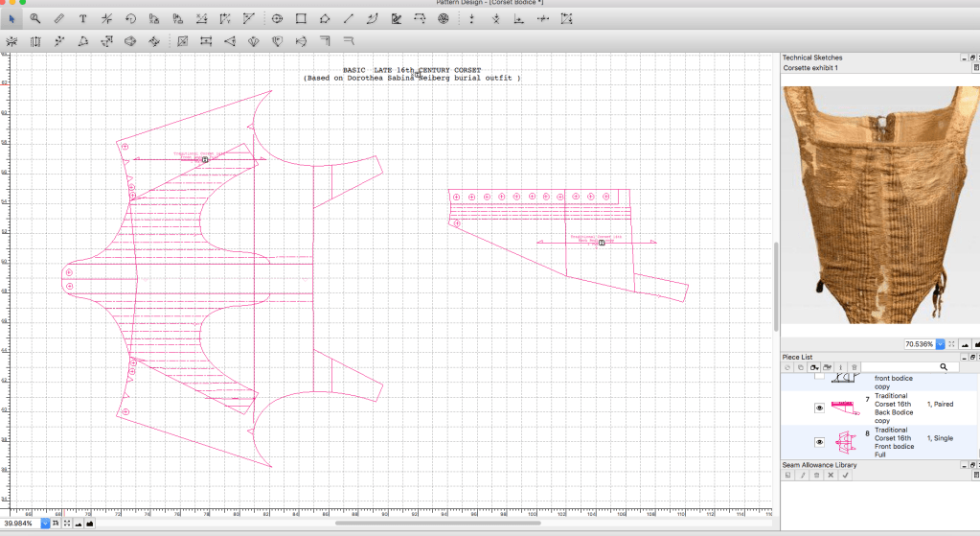Click the Corsette exhibit 1 sketch tab
This screenshot has height=536, width=980.
[x=810, y=68]
